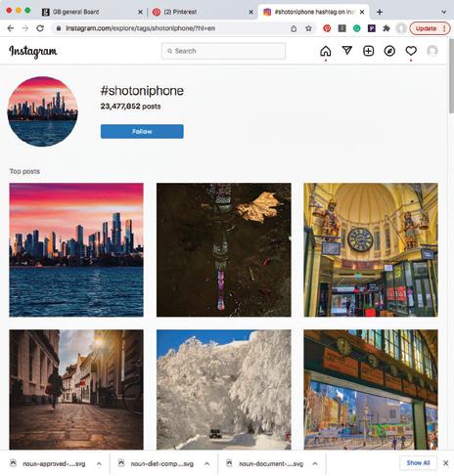This screenshot has height=476, width=454.
Task: Open direct messages paper-plane icon
Action: [x=347, y=51]
